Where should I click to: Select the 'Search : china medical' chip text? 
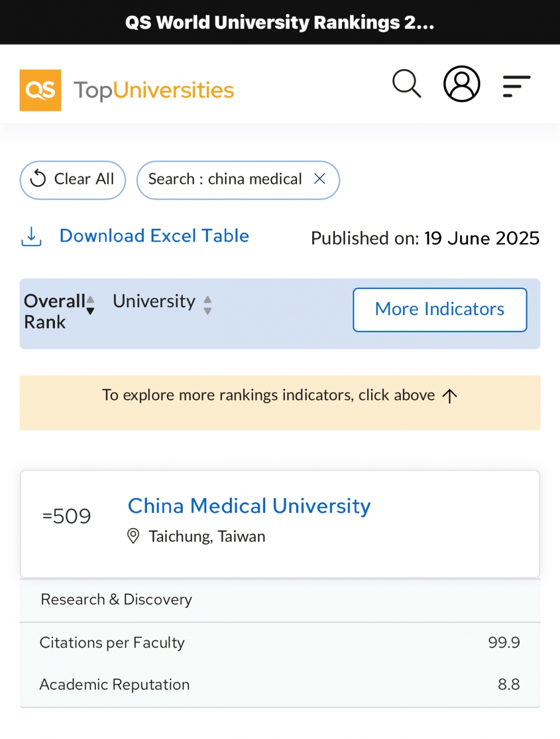[x=225, y=179]
